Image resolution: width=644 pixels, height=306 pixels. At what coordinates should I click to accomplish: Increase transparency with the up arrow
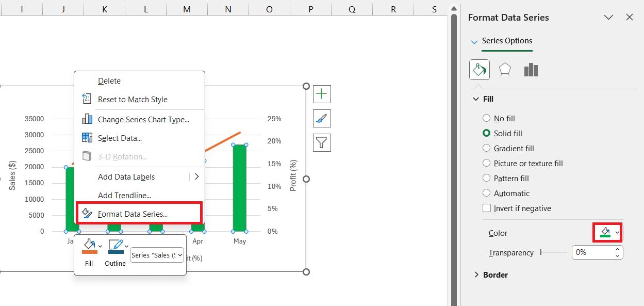618,249
